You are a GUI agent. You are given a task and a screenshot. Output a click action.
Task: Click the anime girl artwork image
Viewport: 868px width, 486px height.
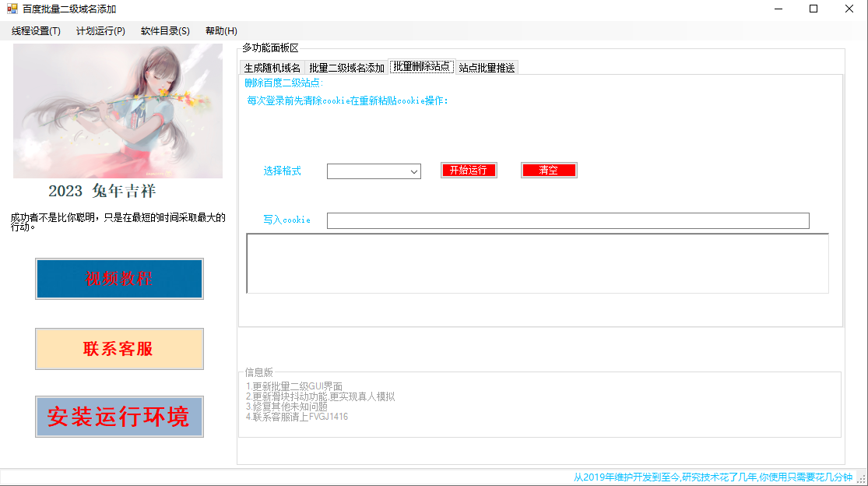click(x=118, y=111)
